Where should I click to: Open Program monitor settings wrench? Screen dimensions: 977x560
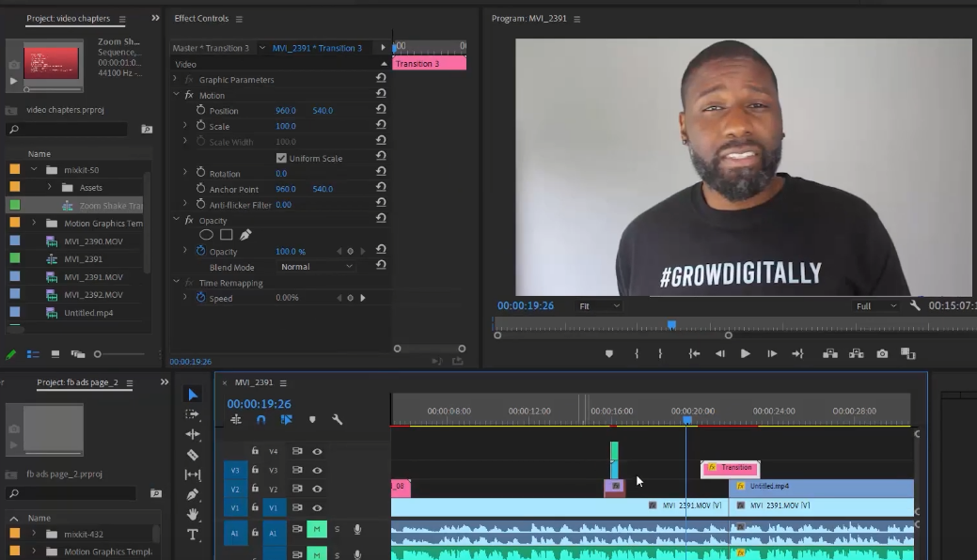(915, 305)
